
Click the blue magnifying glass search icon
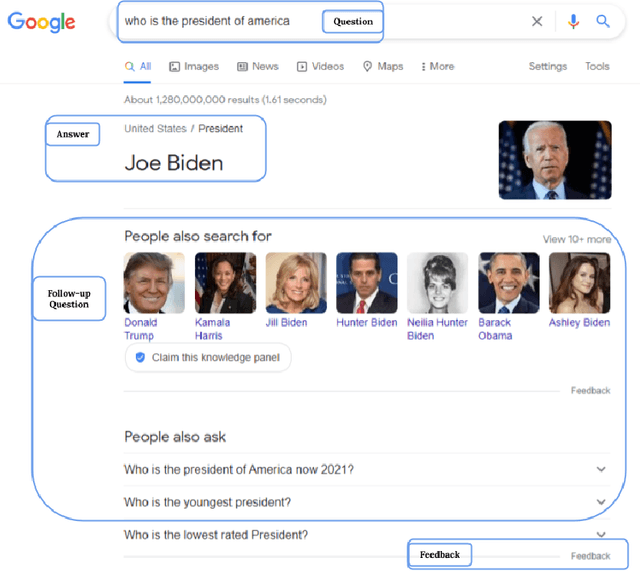pos(603,21)
